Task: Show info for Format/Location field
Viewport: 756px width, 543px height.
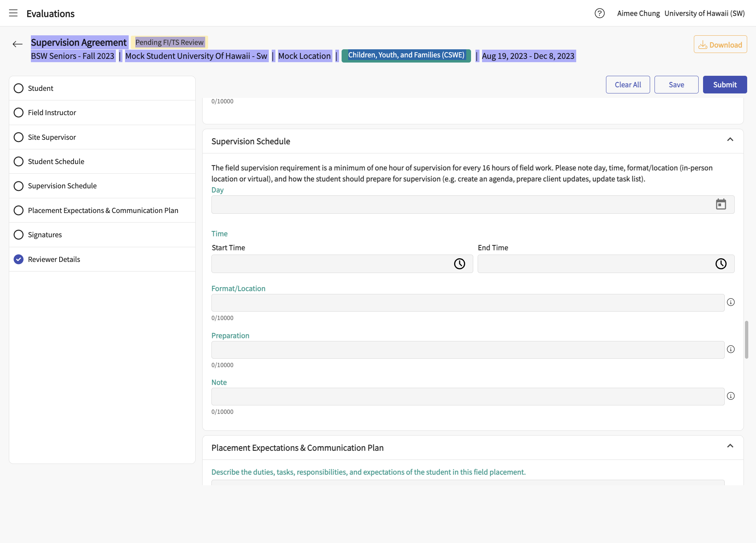Action: click(x=731, y=302)
